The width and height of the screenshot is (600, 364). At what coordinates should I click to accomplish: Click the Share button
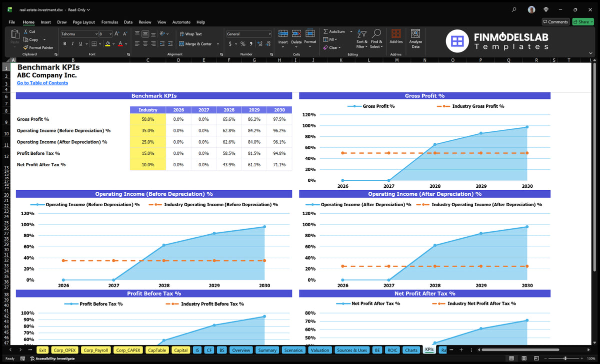[583, 22]
